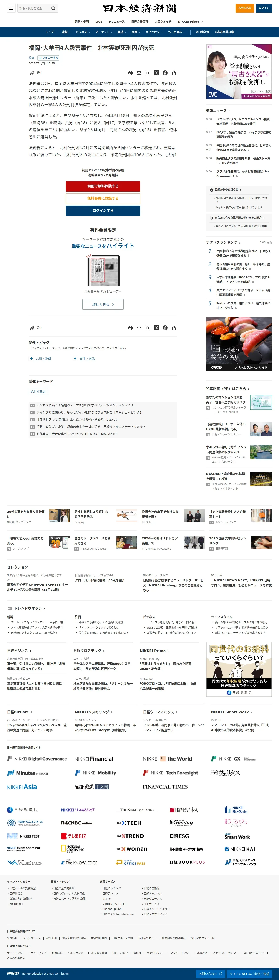Save the article with the 保存 clip below the headline

[x=36, y=73]
